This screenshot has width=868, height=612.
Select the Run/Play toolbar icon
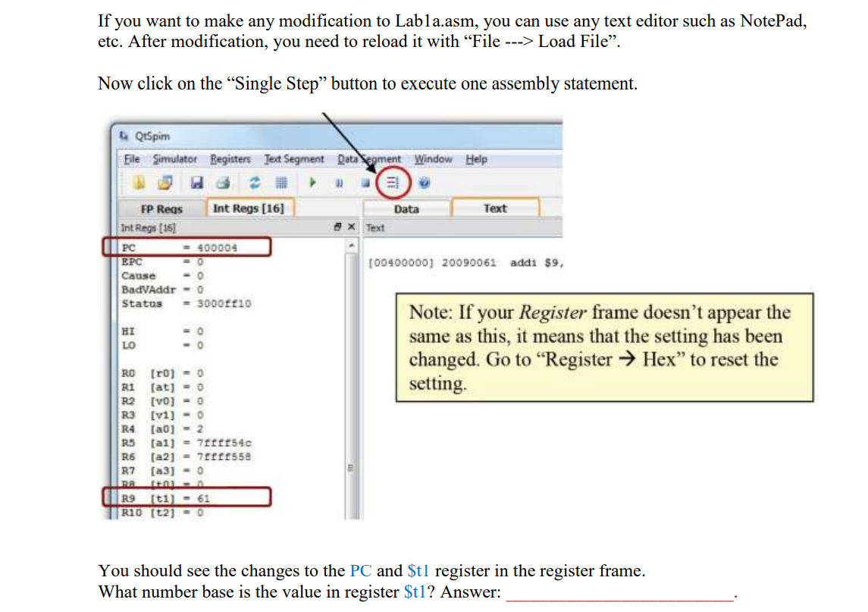[311, 182]
